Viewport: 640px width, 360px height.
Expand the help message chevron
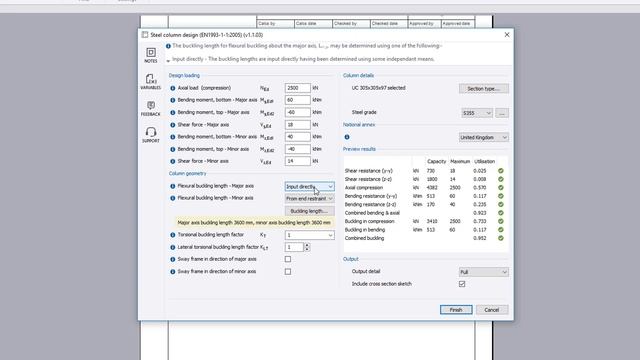pos(168,61)
